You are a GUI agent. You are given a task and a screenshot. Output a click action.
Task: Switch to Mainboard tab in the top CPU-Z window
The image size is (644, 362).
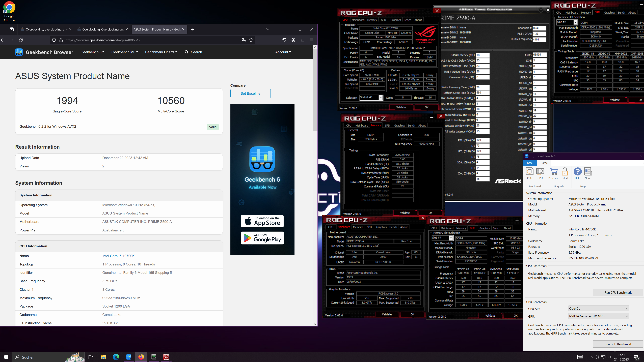[358, 20]
